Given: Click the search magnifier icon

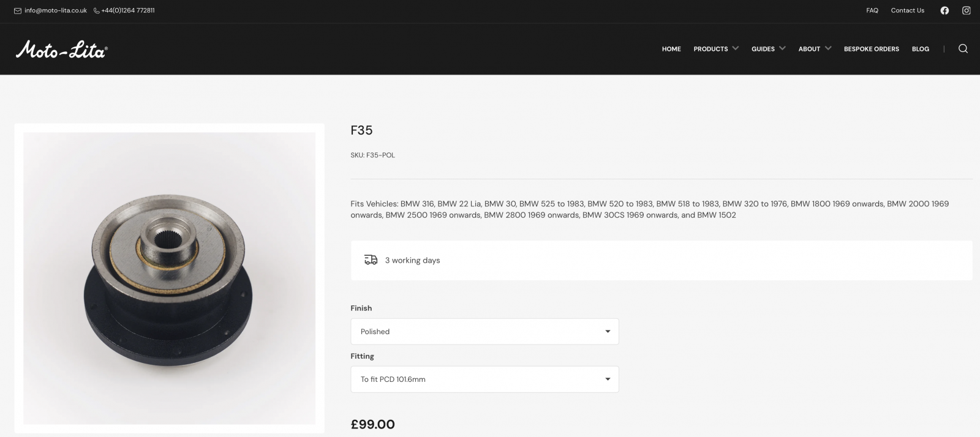Looking at the screenshot, I should pyautogui.click(x=963, y=49).
